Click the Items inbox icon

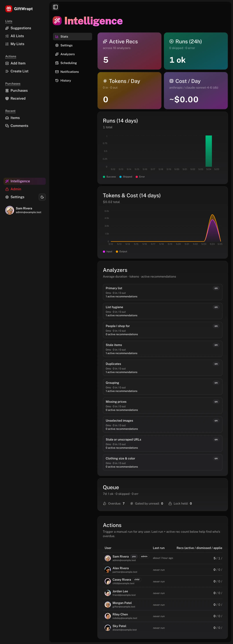(7, 118)
